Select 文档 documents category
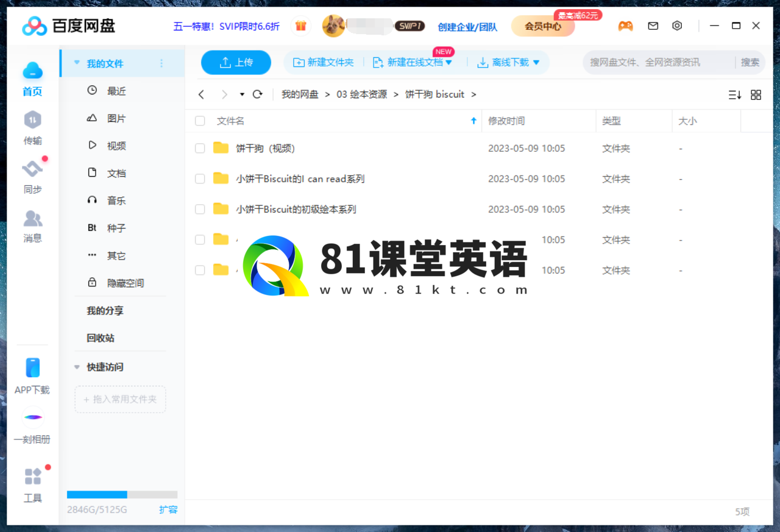 (x=116, y=173)
